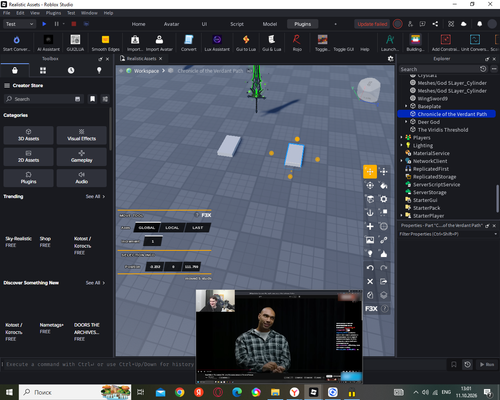
Task: Open the AI Assistant plugin
Action: (x=48, y=42)
